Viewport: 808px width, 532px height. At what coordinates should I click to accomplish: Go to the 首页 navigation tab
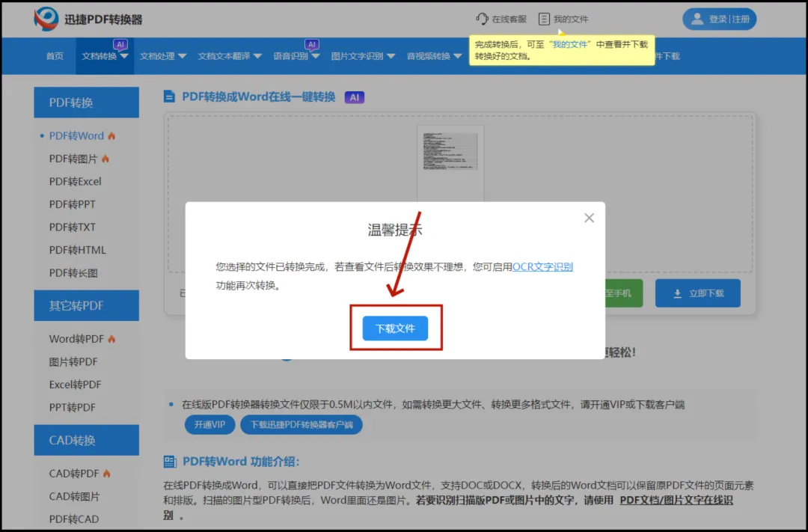click(55, 56)
